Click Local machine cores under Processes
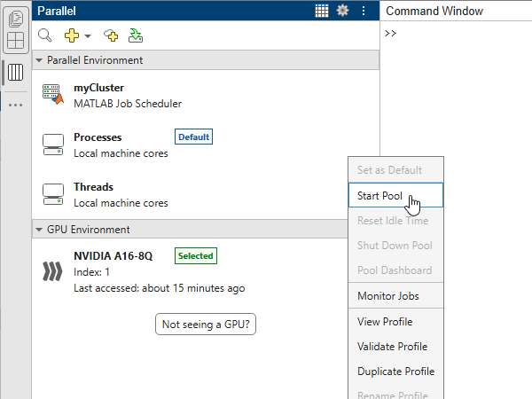The width and height of the screenshot is (532, 399). 121,153
